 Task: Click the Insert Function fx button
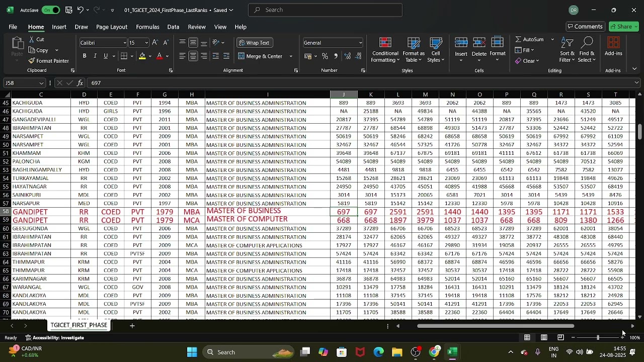pos(80,83)
